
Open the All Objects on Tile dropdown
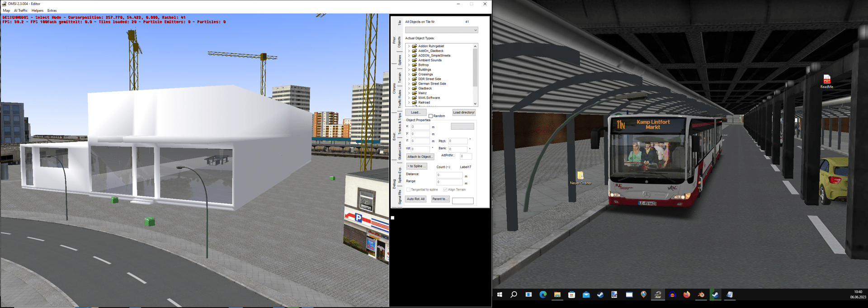click(441, 30)
